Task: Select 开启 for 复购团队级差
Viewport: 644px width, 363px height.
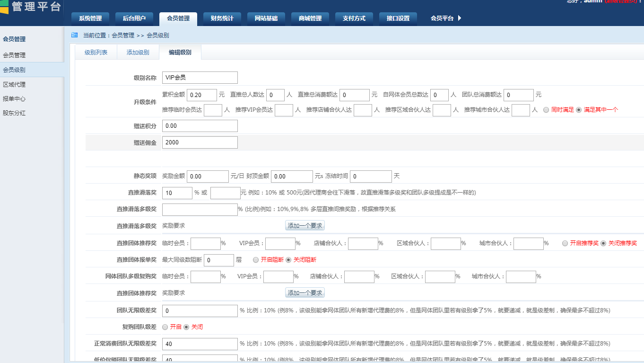Action: [165, 327]
